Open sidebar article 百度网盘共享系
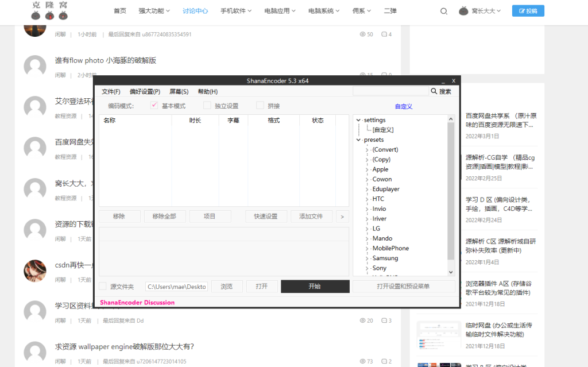Image resolution: width=588 pixels, height=367 pixels. tap(501, 120)
